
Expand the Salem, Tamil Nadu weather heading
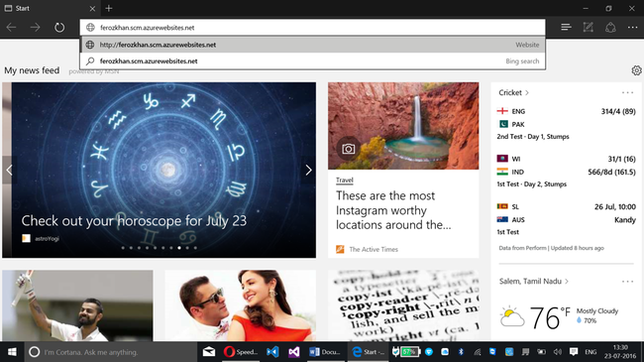point(533,282)
